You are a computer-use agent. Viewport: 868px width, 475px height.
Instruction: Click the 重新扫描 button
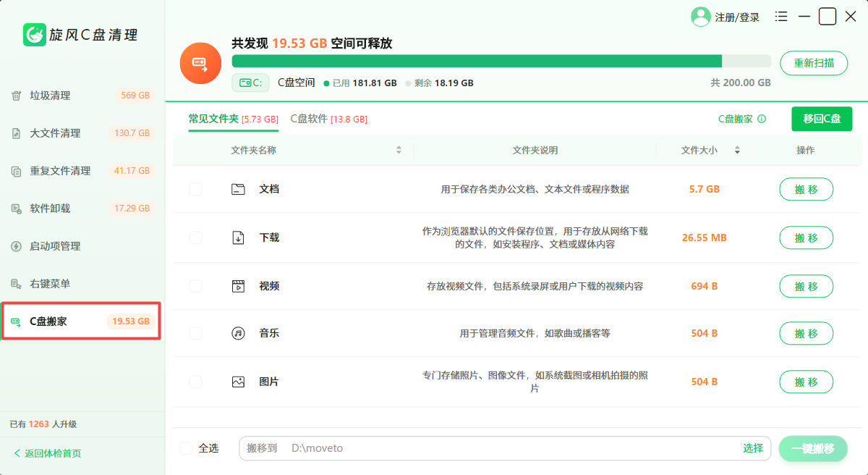(814, 63)
